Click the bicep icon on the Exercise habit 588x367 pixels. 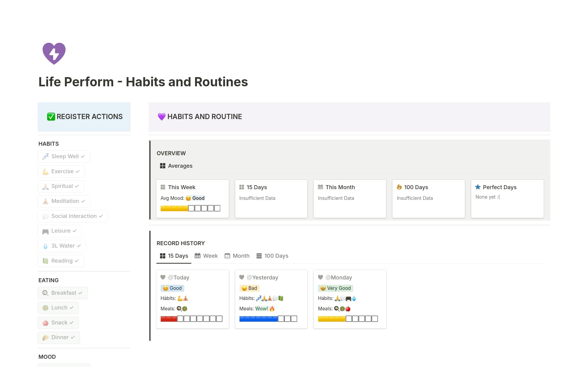[x=45, y=171]
